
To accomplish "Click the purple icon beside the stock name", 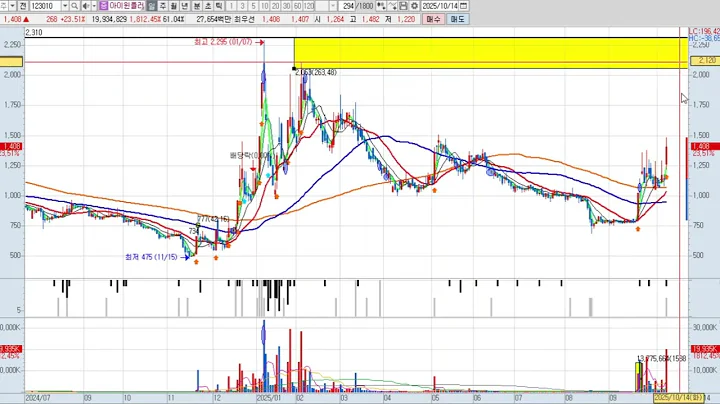I will [x=103, y=6].
